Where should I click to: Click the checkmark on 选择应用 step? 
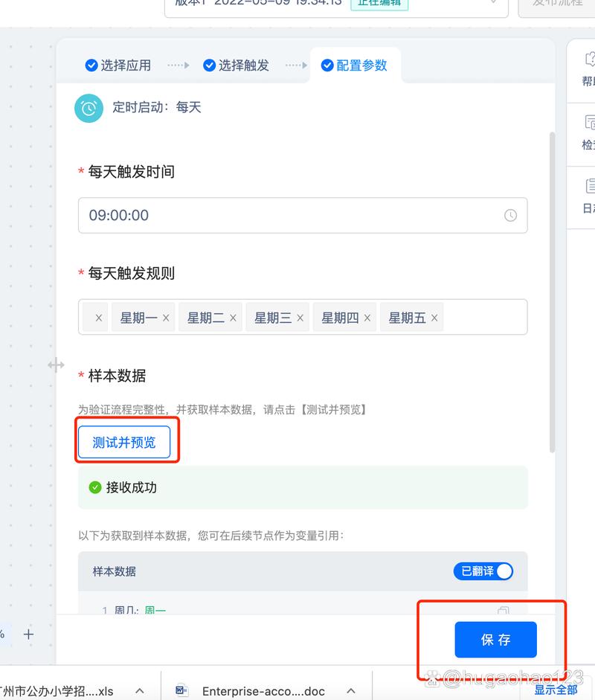tap(93, 65)
